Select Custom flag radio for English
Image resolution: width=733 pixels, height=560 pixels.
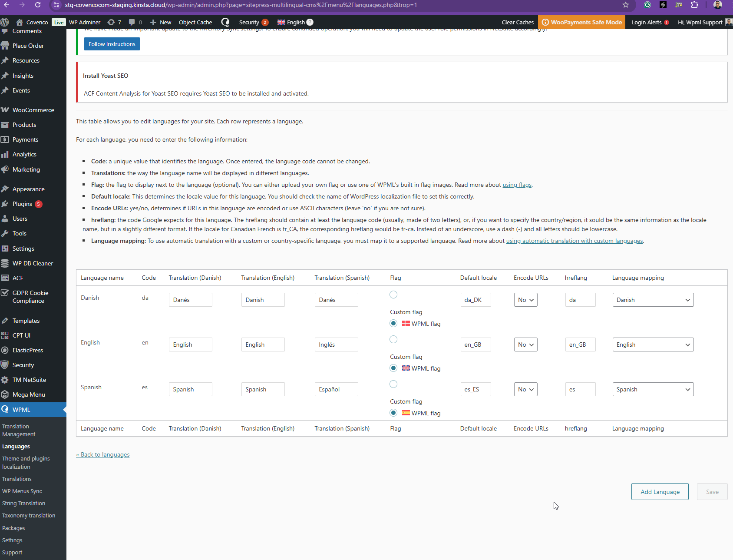point(393,339)
